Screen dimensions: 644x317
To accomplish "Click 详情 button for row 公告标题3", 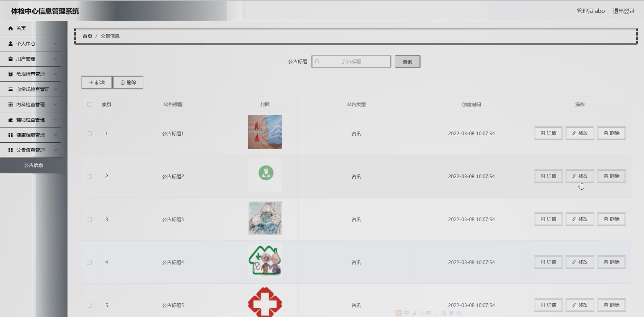I will point(548,219).
